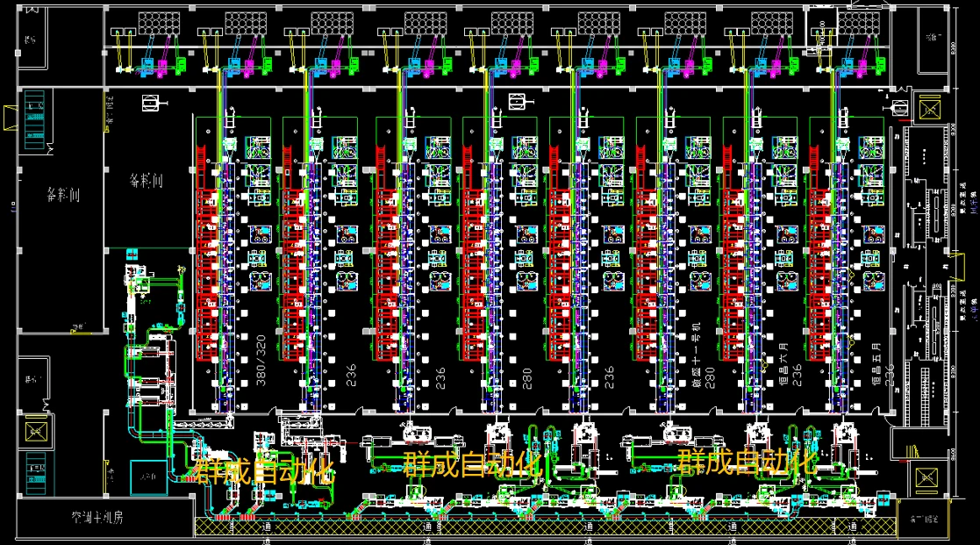Viewport: 980px width, 545px height.
Task: Select the 备料间 label beside the first production line
Action: (x=147, y=182)
